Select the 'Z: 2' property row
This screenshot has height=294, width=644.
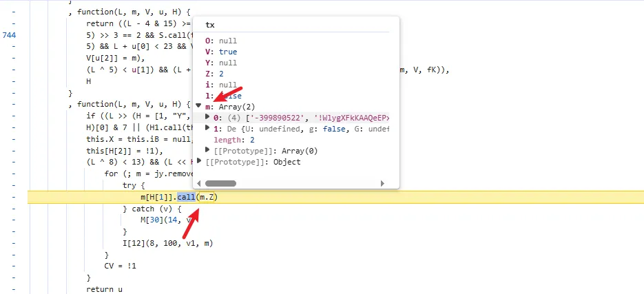215,74
